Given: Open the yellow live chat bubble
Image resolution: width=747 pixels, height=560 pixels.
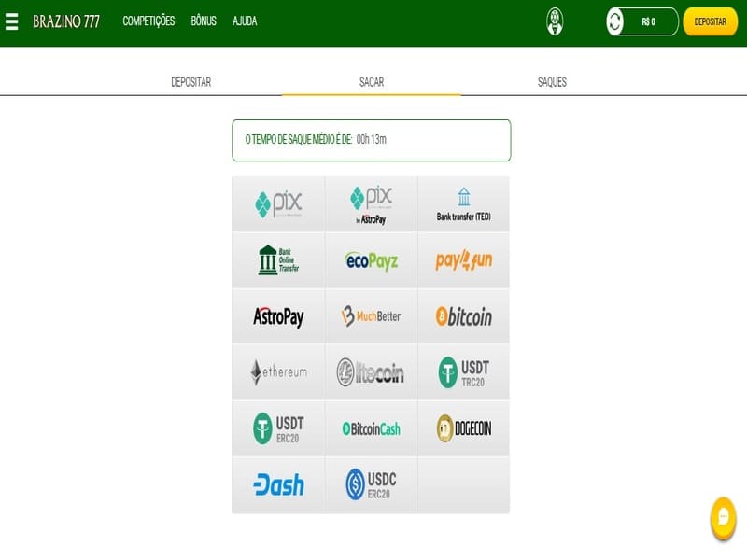Looking at the screenshot, I should pyautogui.click(x=723, y=516).
